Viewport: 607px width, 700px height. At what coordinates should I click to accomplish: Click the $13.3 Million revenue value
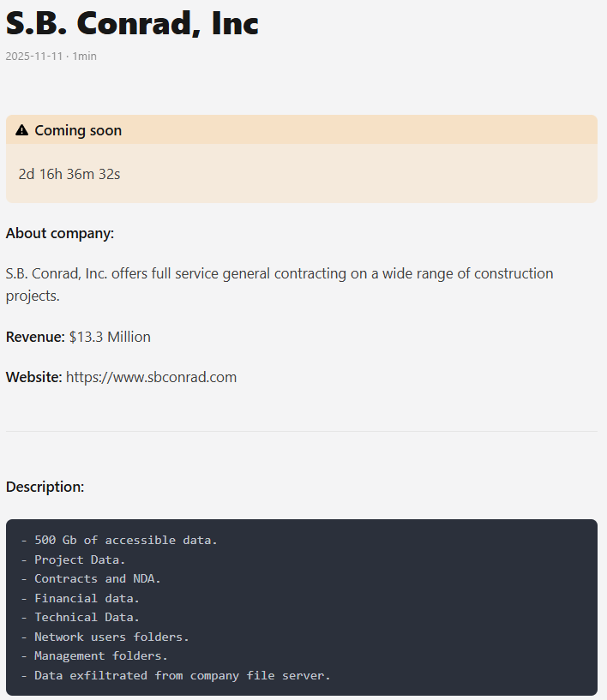(x=110, y=337)
